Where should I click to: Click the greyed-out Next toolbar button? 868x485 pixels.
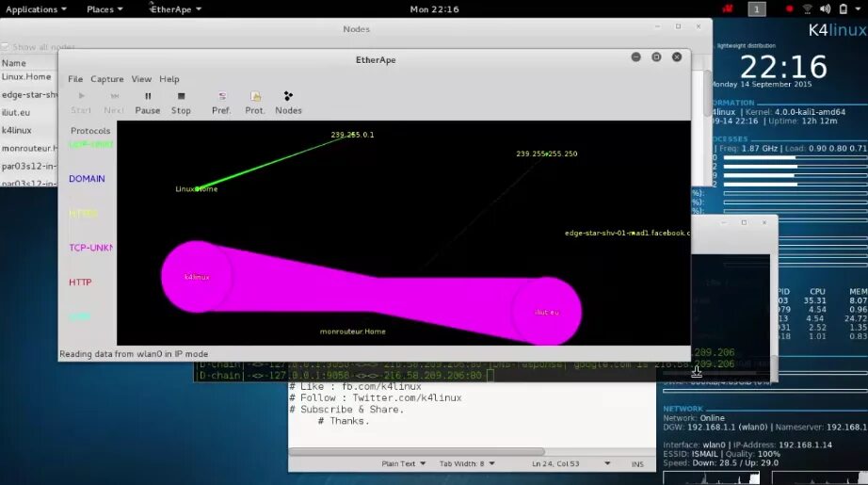tap(114, 103)
